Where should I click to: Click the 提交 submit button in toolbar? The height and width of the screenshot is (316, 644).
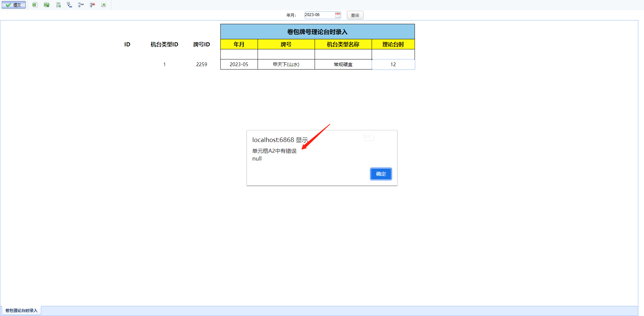(14, 5)
